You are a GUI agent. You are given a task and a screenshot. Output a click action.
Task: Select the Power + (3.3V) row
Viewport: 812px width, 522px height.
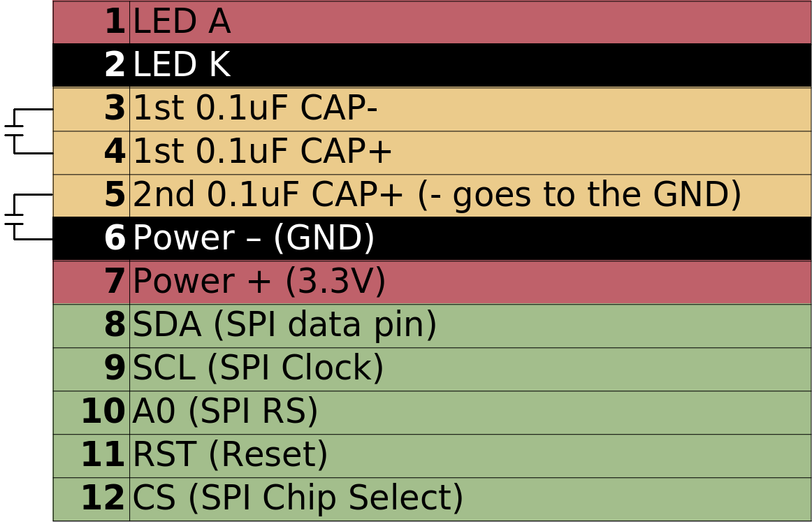tap(259, 282)
